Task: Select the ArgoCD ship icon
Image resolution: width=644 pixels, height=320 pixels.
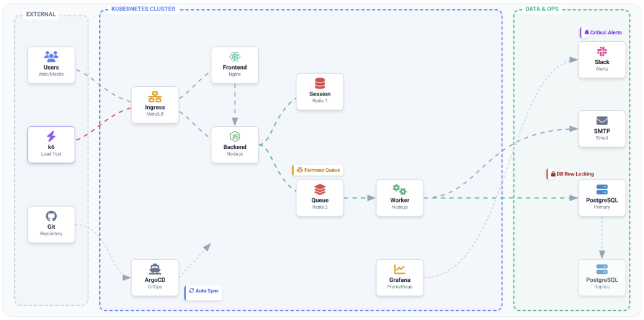Action: 155,269
